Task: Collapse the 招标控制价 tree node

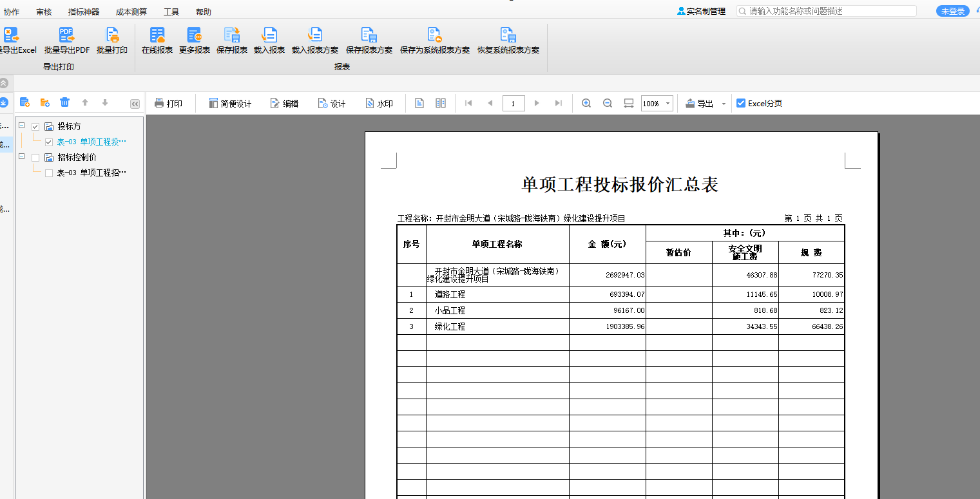Action: (x=22, y=156)
